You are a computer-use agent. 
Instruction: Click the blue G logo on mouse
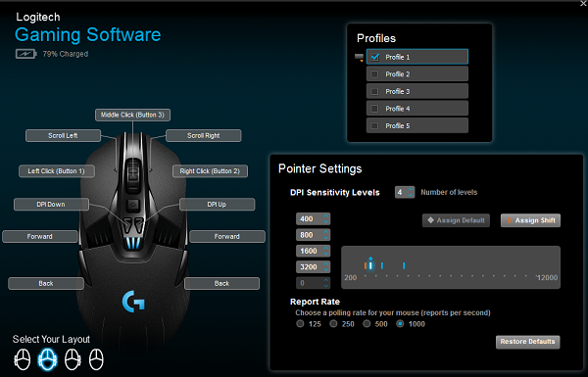[x=133, y=302]
